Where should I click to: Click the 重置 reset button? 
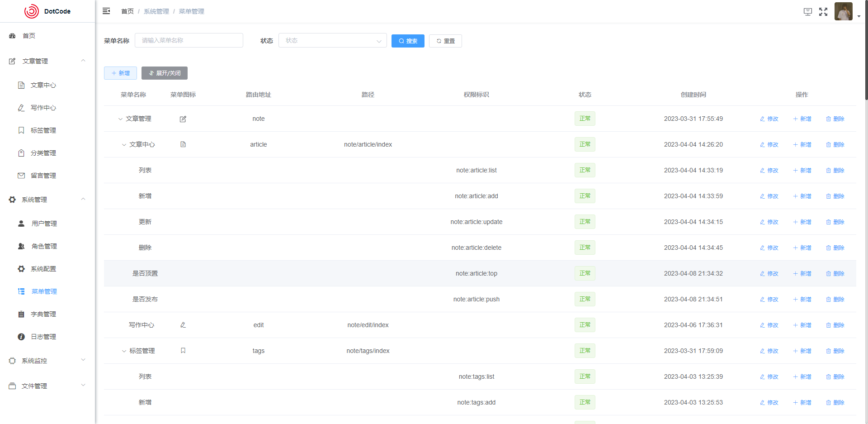(445, 41)
